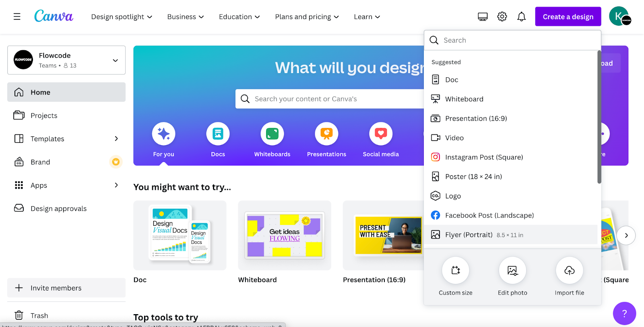Open Brand in the sidebar
This screenshot has height=327, width=644.
pos(66,162)
